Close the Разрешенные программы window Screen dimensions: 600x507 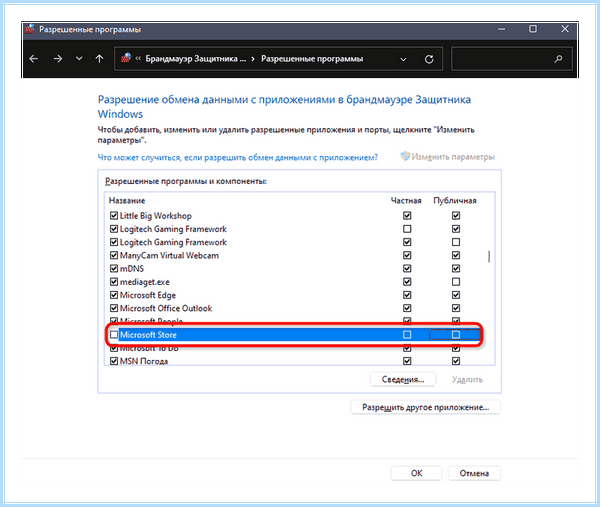pos(565,29)
